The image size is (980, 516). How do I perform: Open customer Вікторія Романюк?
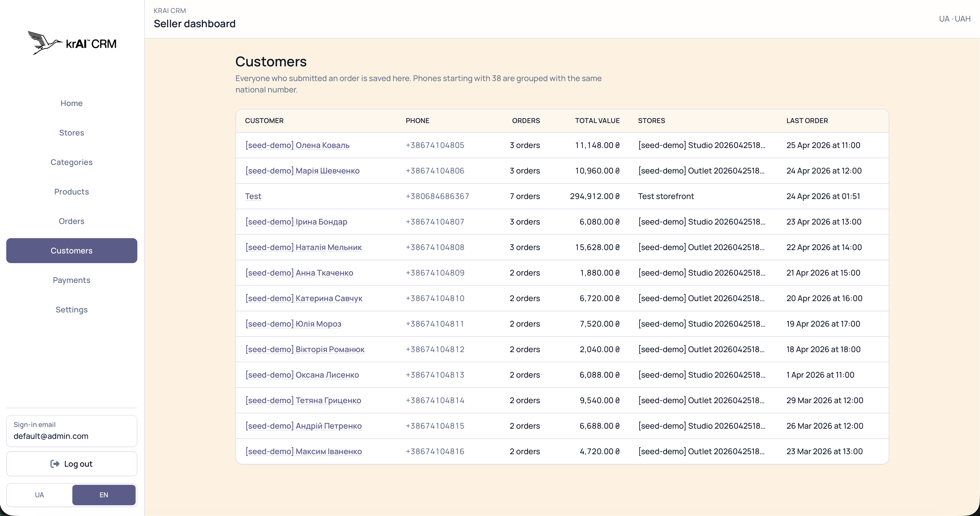point(305,349)
